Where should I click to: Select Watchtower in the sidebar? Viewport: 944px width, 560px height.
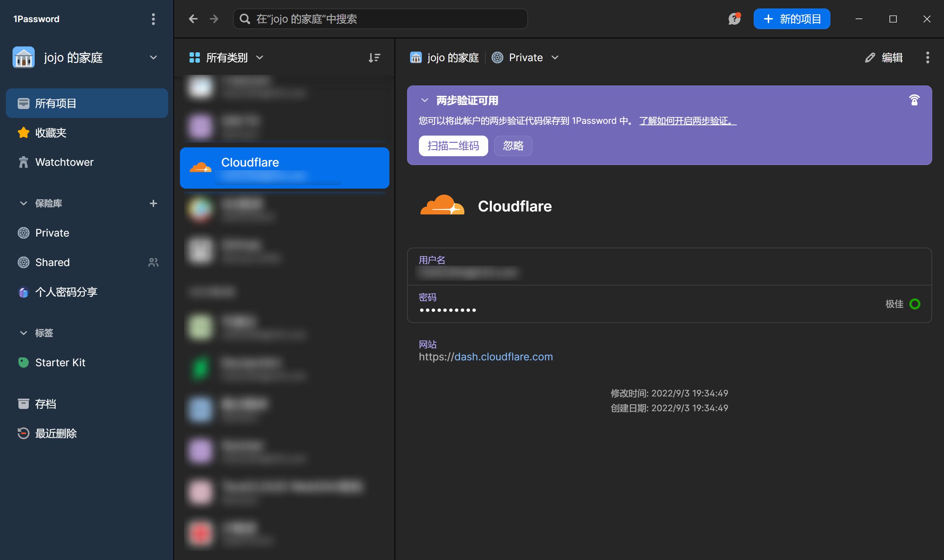click(64, 162)
